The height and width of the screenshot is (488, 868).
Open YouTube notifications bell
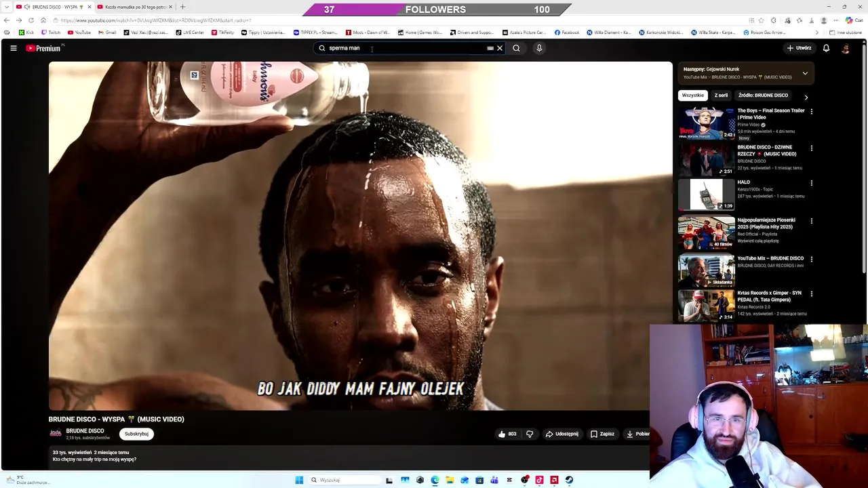(826, 48)
